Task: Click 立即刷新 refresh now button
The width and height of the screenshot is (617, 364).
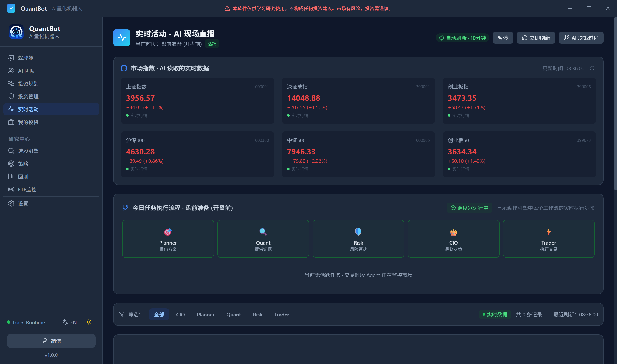Action: click(536, 38)
